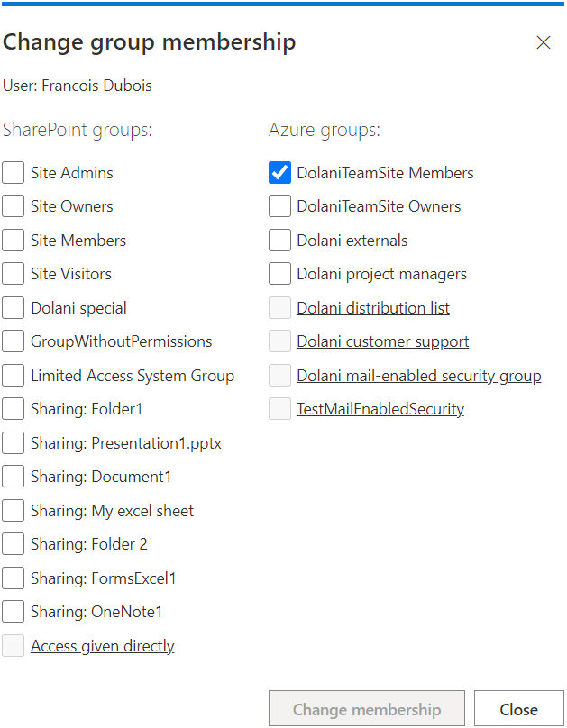567x728 pixels.
Task: Tick the Limited Access System Group checkbox
Action: tap(13, 375)
